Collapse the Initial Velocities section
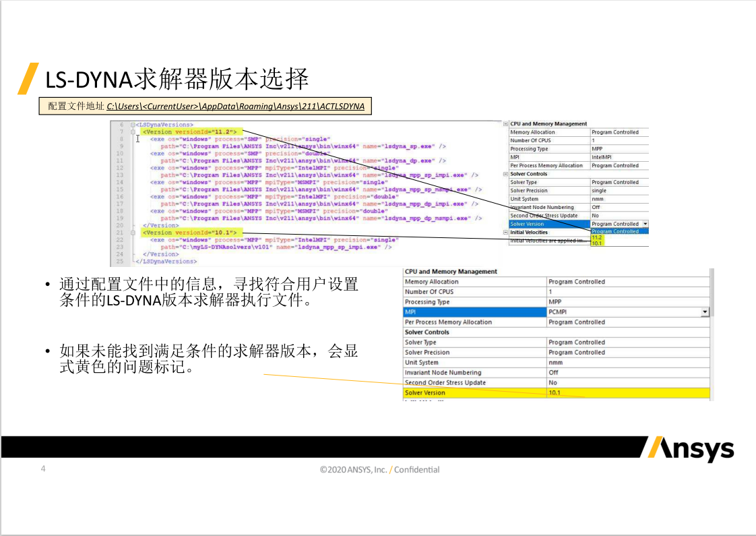This screenshot has height=536, width=756. (506, 232)
